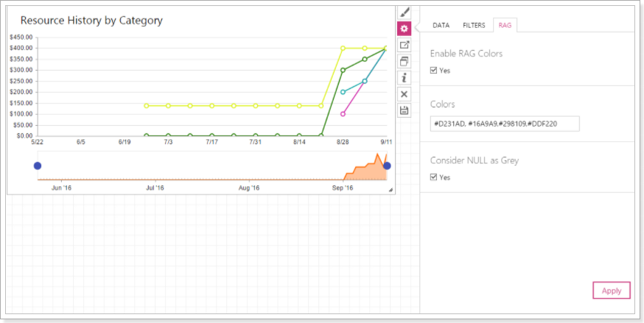Click the export widget icon

coord(404,45)
